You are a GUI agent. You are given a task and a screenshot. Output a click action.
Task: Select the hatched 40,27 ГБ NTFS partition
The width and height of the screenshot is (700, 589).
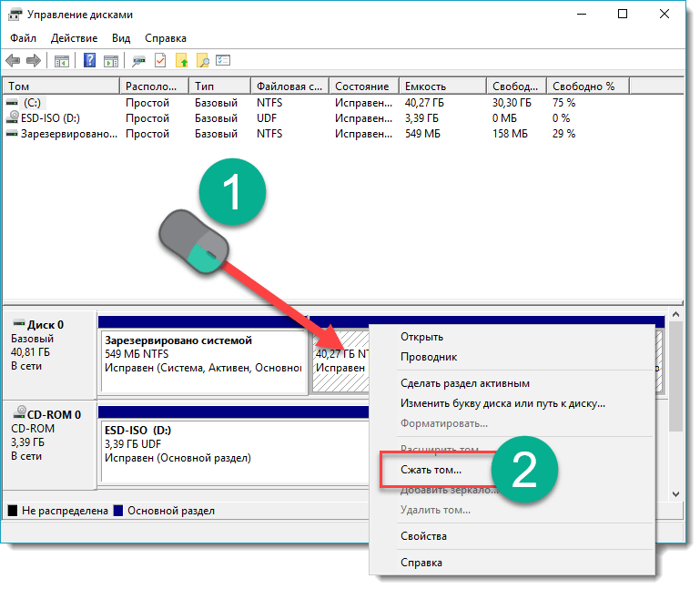tap(340, 361)
